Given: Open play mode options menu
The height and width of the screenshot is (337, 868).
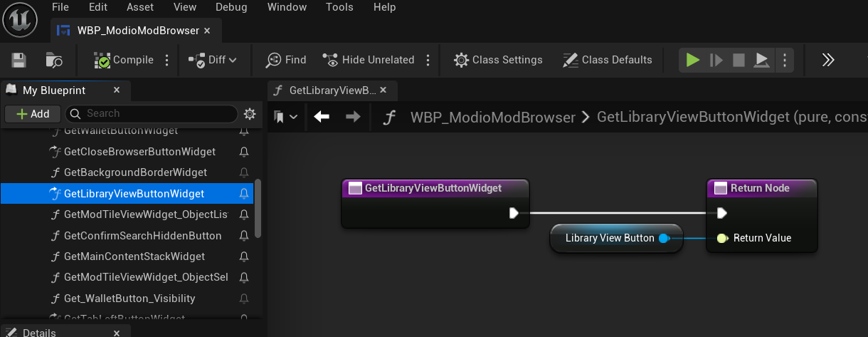Looking at the screenshot, I should point(784,60).
